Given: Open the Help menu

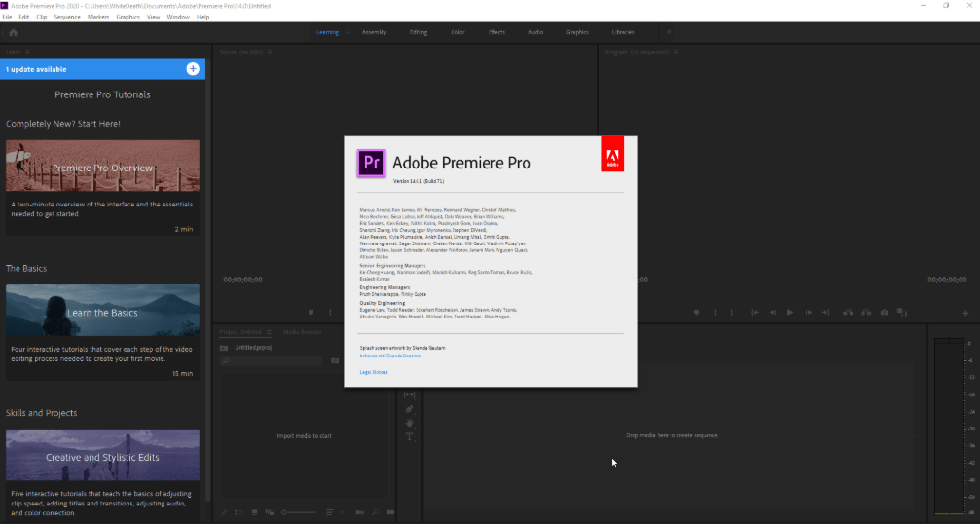Looking at the screenshot, I should tap(203, 17).
